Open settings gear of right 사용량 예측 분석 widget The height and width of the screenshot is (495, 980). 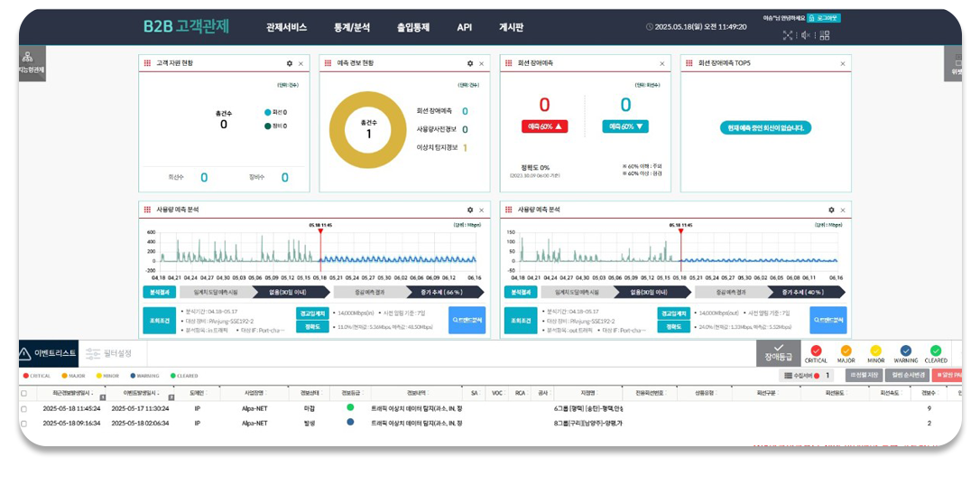pyautogui.click(x=831, y=210)
